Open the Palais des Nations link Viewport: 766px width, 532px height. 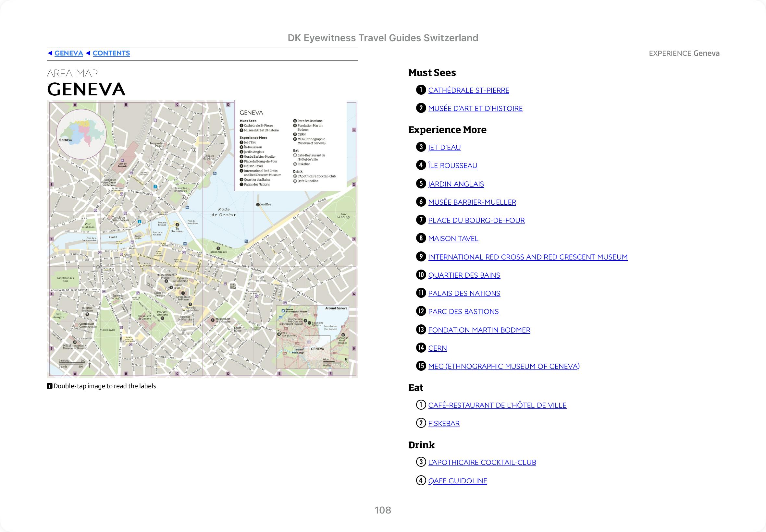point(464,293)
